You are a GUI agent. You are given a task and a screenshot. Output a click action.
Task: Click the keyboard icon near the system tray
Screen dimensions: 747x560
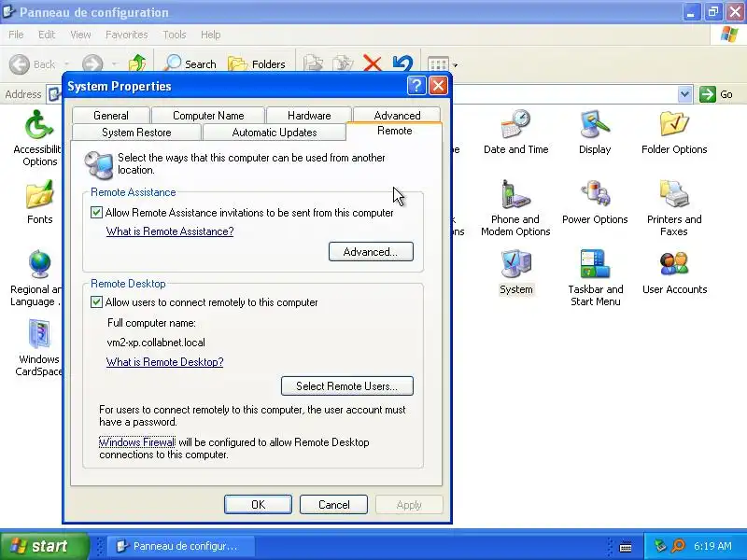point(626,547)
